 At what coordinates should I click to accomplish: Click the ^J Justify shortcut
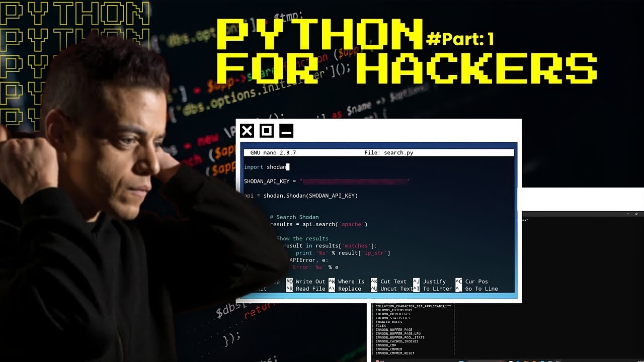[x=430, y=282]
